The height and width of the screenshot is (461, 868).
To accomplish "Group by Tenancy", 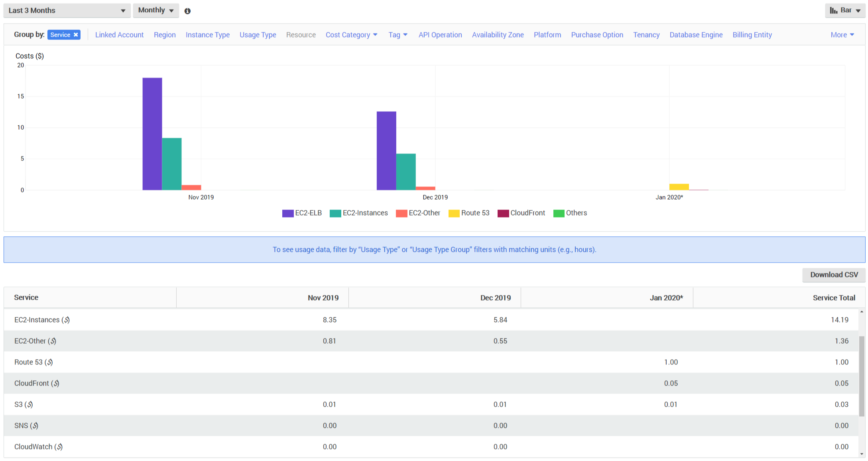I will 646,35.
